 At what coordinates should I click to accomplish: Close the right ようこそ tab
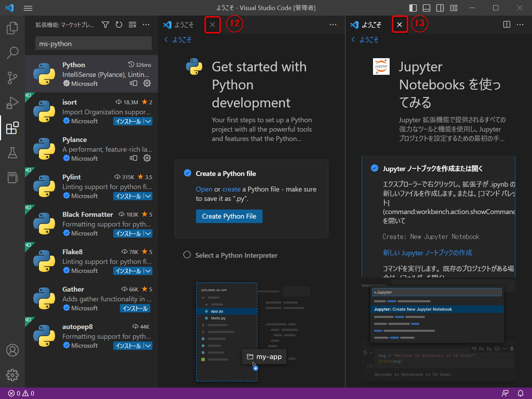point(400,25)
